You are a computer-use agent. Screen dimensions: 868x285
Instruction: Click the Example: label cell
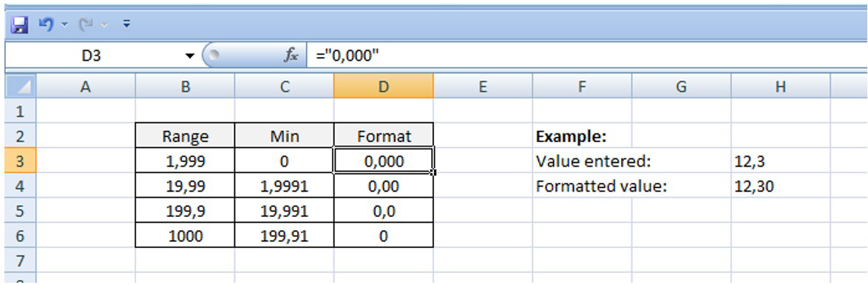(582, 136)
